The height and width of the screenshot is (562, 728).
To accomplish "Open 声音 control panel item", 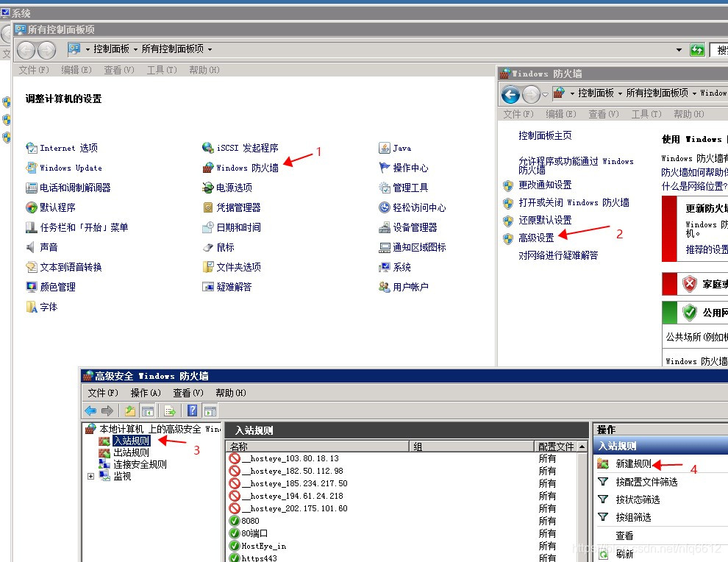I will click(42, 247).
